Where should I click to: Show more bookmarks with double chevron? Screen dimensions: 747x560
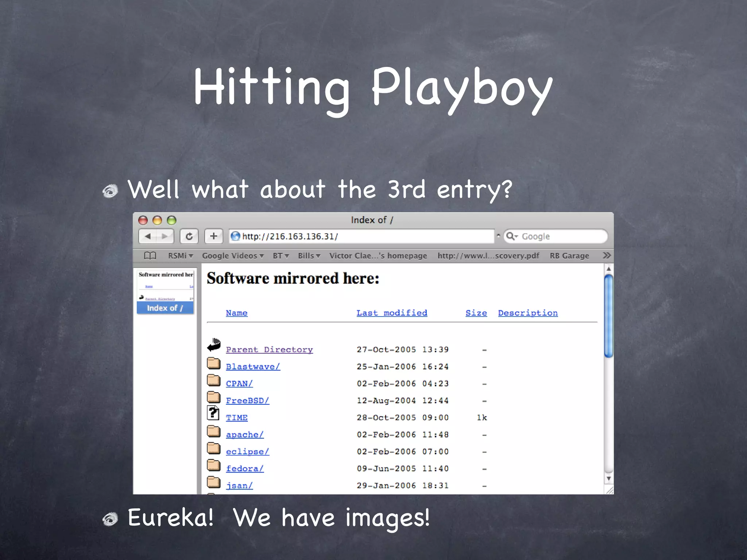pyautogui.click(x=607, y=256)
